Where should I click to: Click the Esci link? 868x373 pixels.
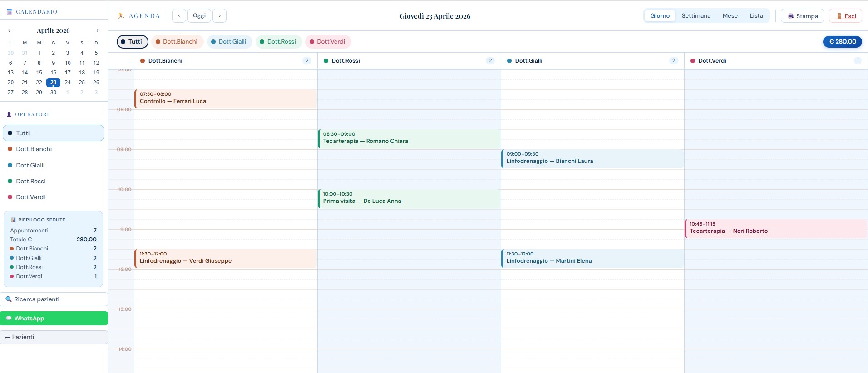pyautogui.click(x=845, y=16)
